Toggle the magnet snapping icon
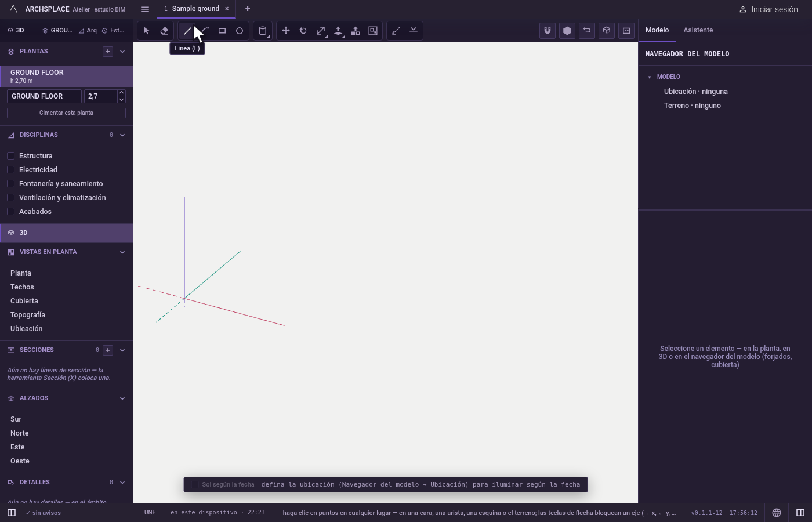Screen dimensions: 812x522 pyautogui.click(x=548, y=31)
